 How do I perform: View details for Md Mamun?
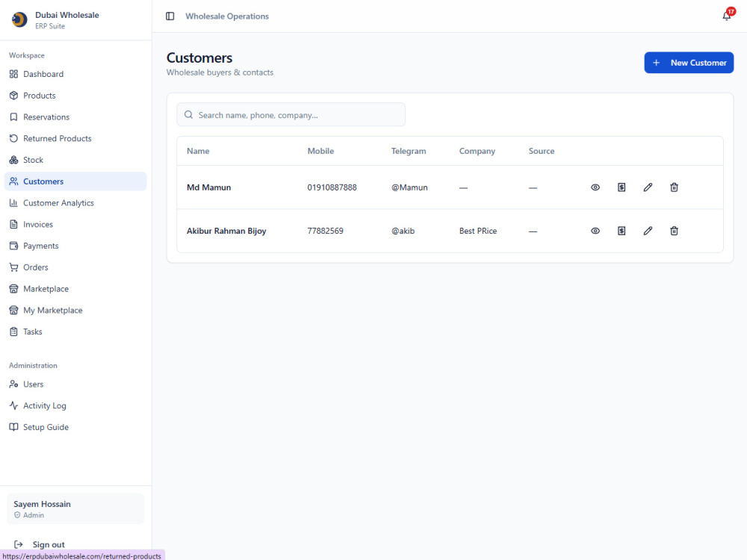pyautogui.click(x=595, y=187)
